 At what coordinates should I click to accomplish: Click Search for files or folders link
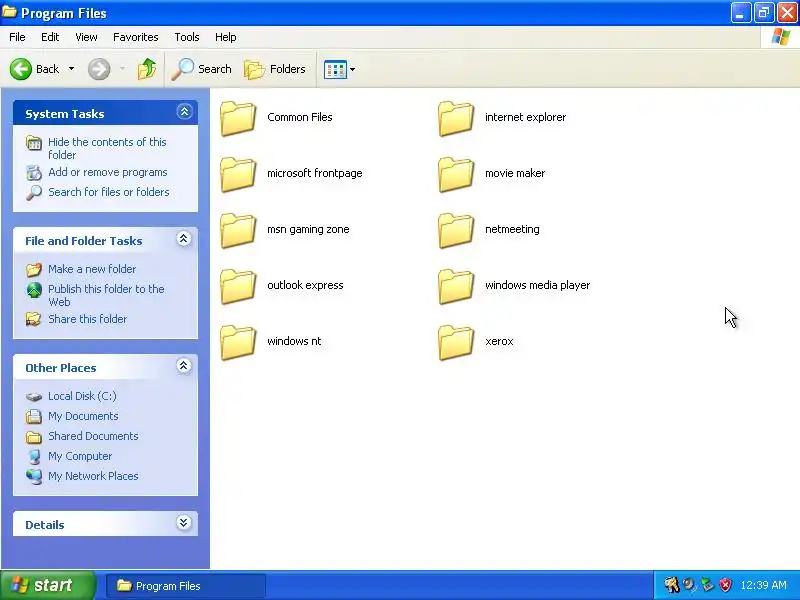[x=109, y=192]
